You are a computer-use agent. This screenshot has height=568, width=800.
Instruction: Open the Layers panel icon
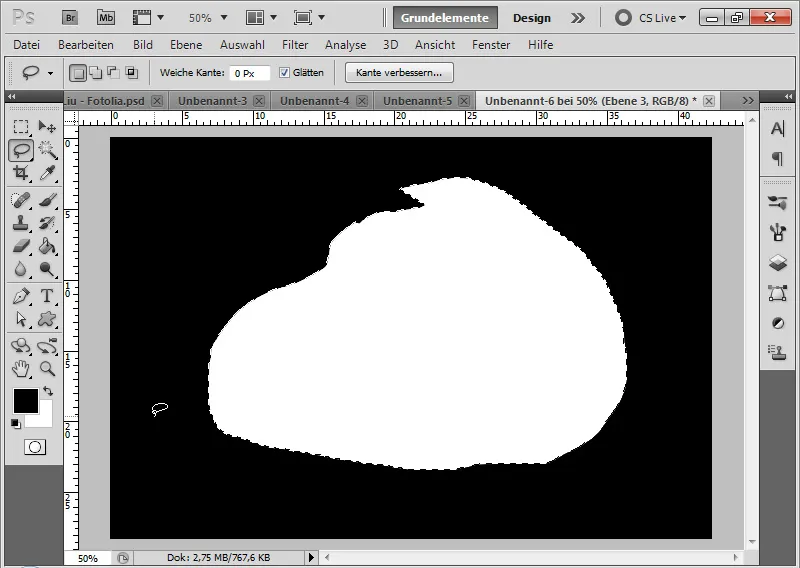[x=778, y=262]
